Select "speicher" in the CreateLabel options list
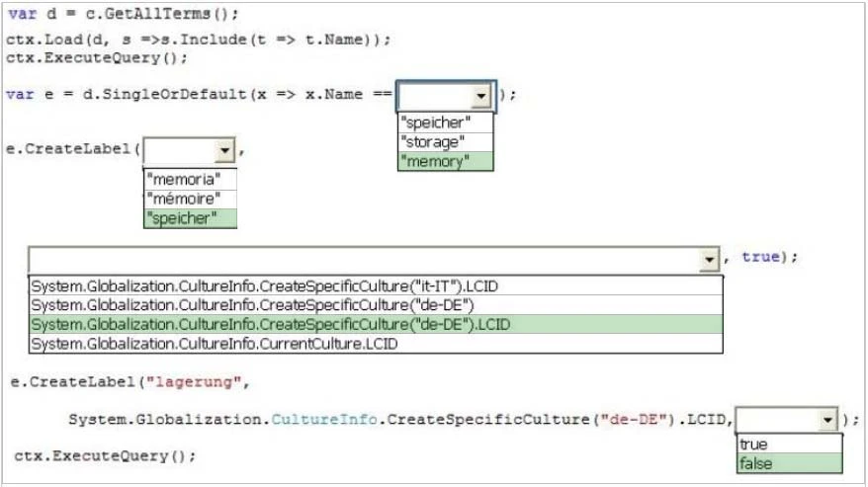The image size is (868, 487). coord(190,218)
